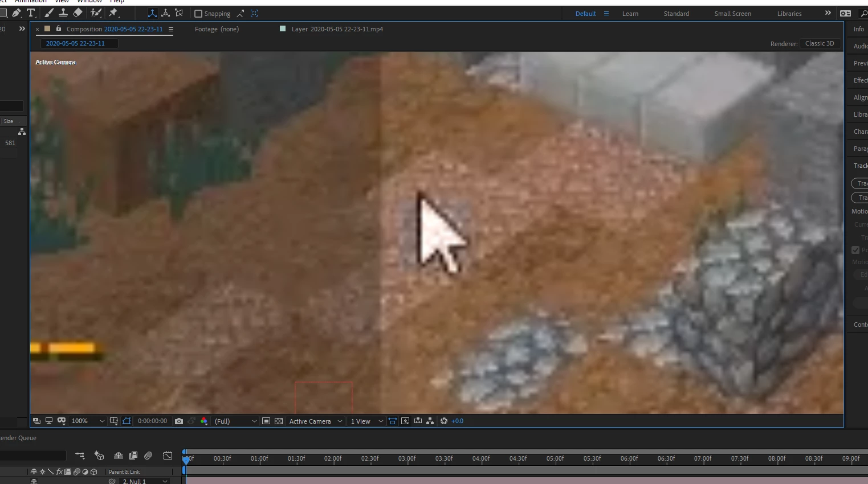Open the Paragraph panel

[860, 149]
